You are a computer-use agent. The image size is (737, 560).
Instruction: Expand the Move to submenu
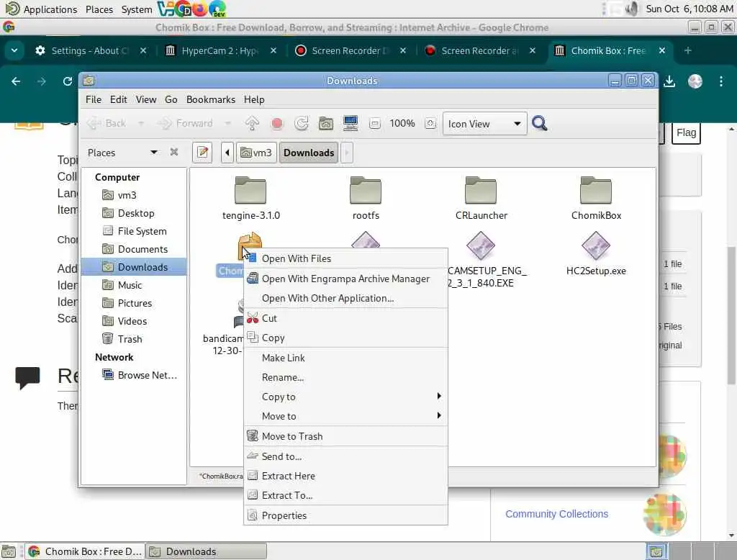pos(346,416)
